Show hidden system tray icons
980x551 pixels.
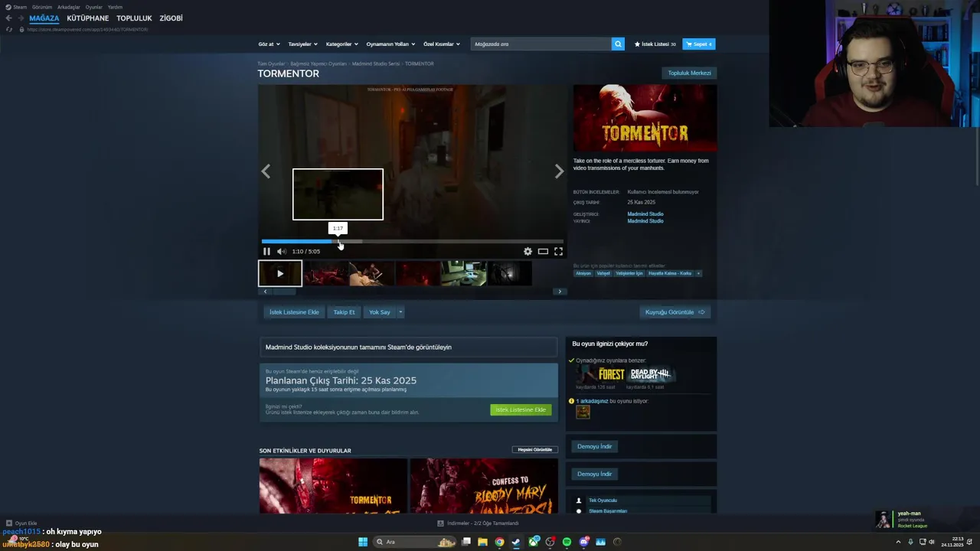pos(898,542)
